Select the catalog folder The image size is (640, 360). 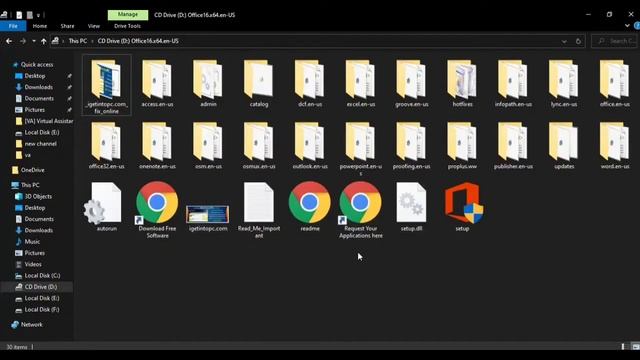point(259,84)
